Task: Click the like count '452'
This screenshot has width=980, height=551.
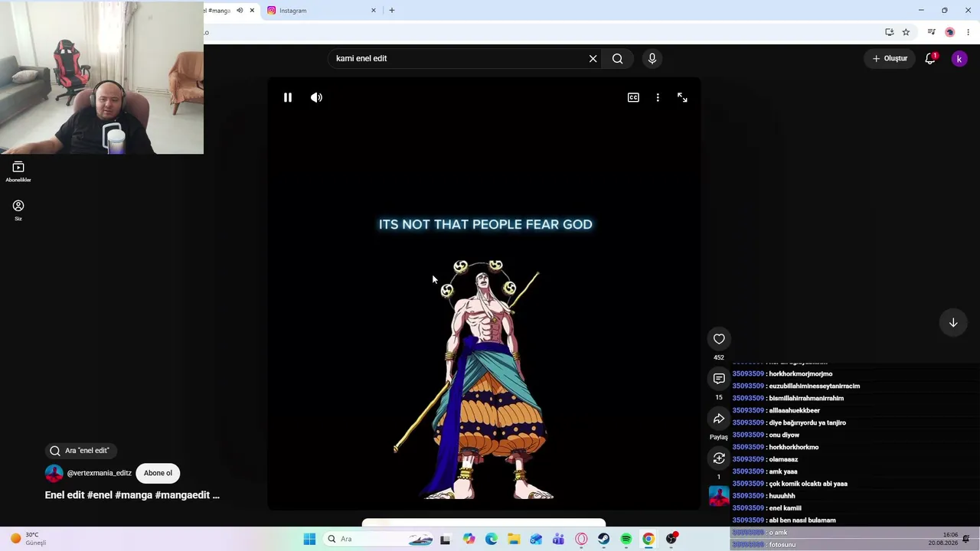Action: point(719,357)
